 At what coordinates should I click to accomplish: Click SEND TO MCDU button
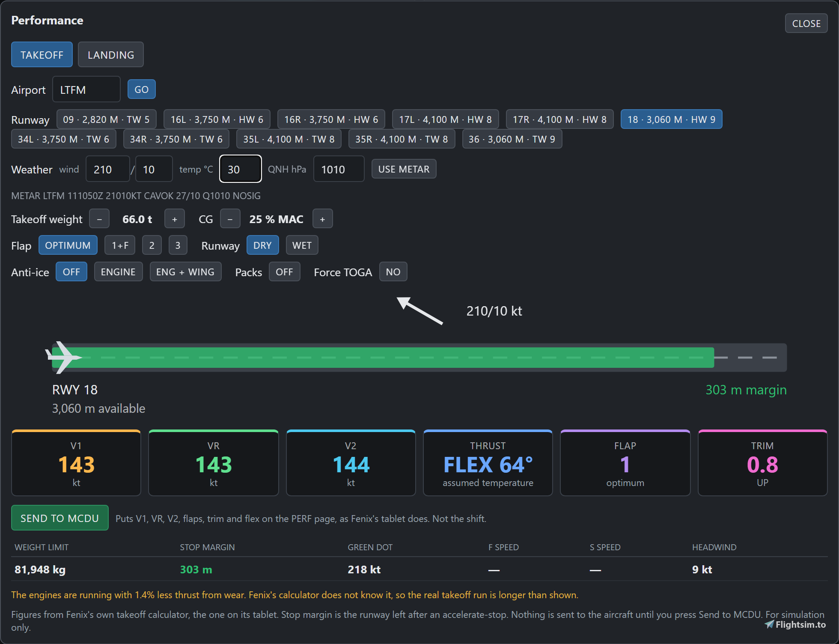60,518
